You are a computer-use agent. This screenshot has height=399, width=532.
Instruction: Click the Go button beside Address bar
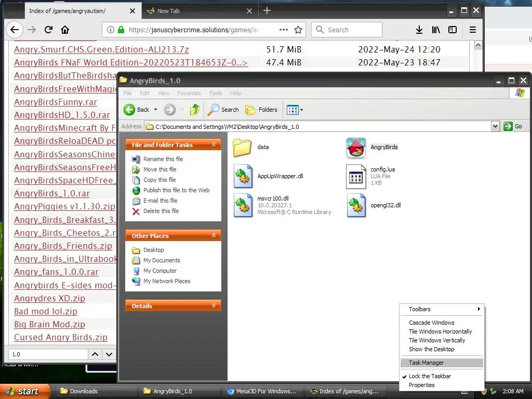pyautogui.click(x=513, y=127)
